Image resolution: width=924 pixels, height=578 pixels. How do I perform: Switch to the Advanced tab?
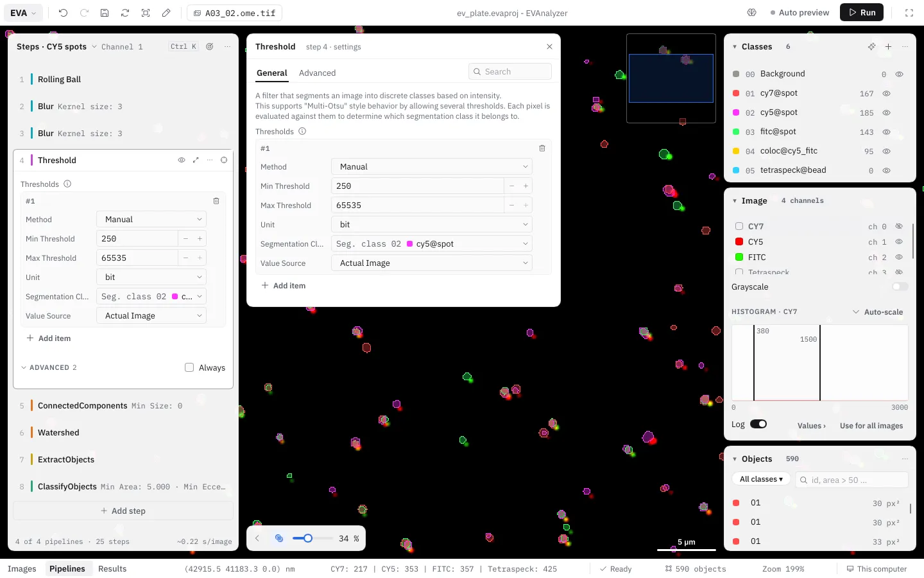(x=317, y=73)
